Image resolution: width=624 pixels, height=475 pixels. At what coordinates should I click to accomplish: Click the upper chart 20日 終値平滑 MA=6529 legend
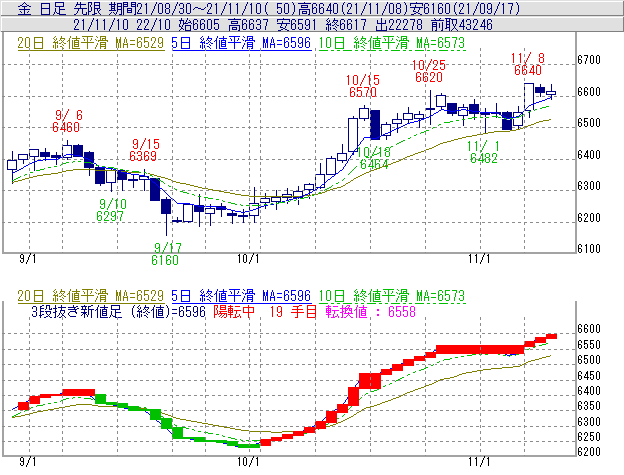click(x=91, y=43)
